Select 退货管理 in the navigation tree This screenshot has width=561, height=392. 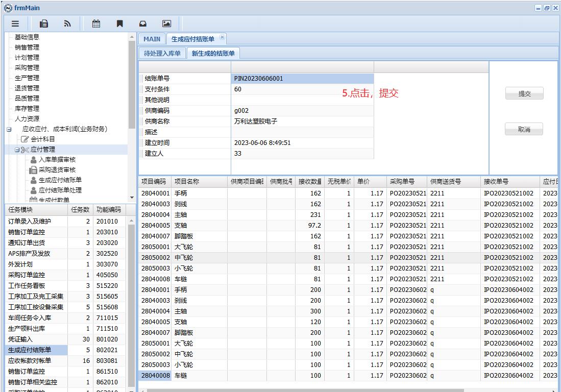coord(27,88)
